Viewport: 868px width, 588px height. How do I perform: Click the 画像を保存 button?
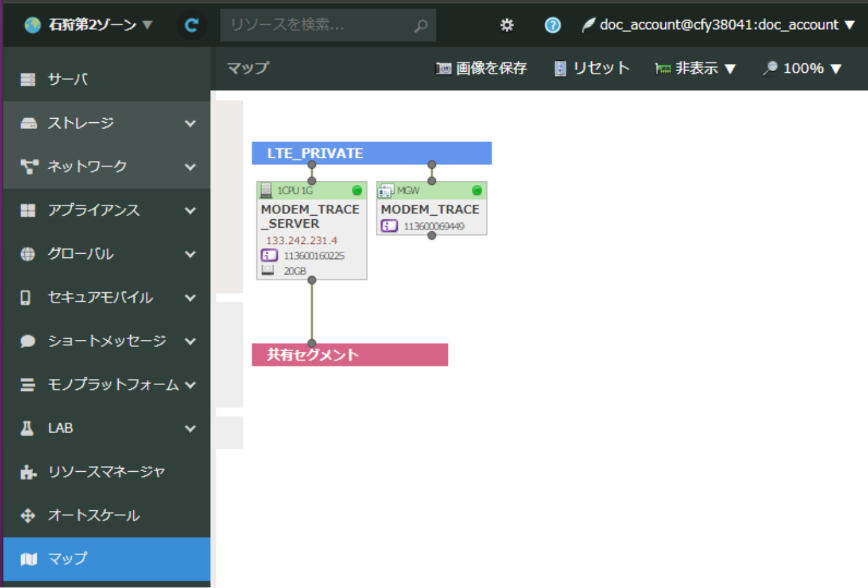click(x=482, y=69)
